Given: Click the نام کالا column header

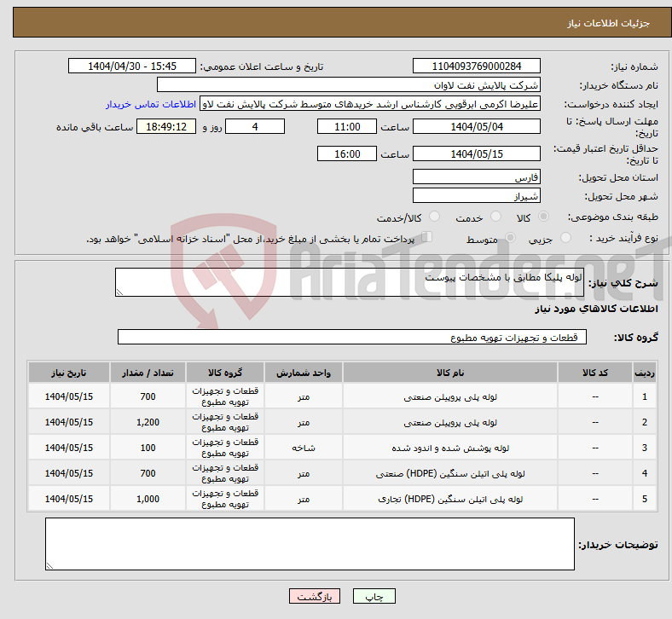Looking at the screenshot, I should pyautogui.click(x=450, y=373).
